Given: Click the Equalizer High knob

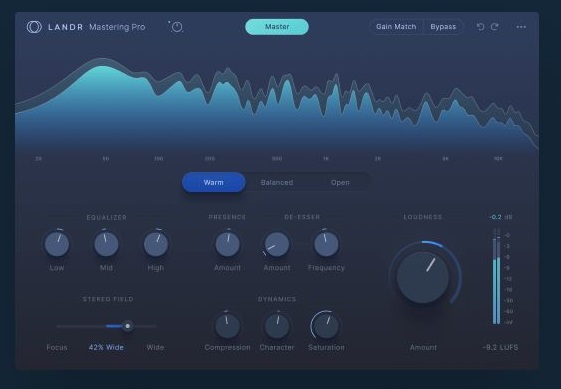Looking at the screenshot, I should [x=156, y=244].
